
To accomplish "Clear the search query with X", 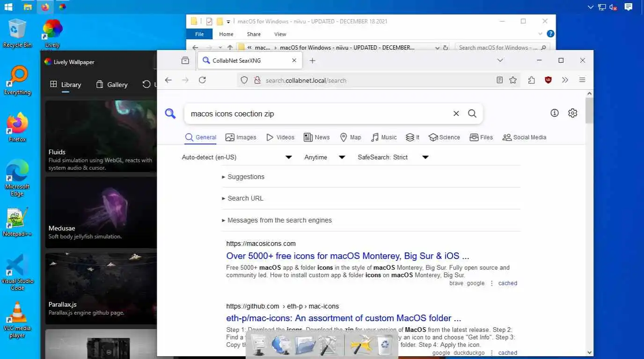I will [456, 114].
